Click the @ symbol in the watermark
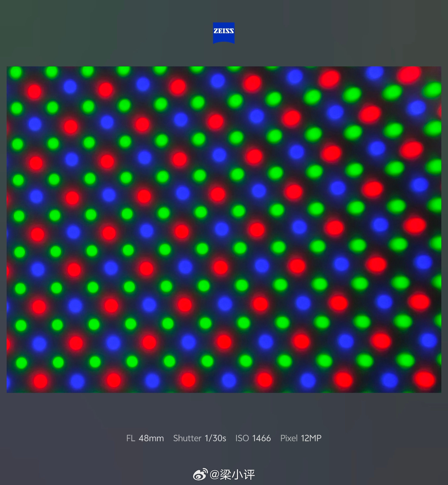 [x=214, y=474]
